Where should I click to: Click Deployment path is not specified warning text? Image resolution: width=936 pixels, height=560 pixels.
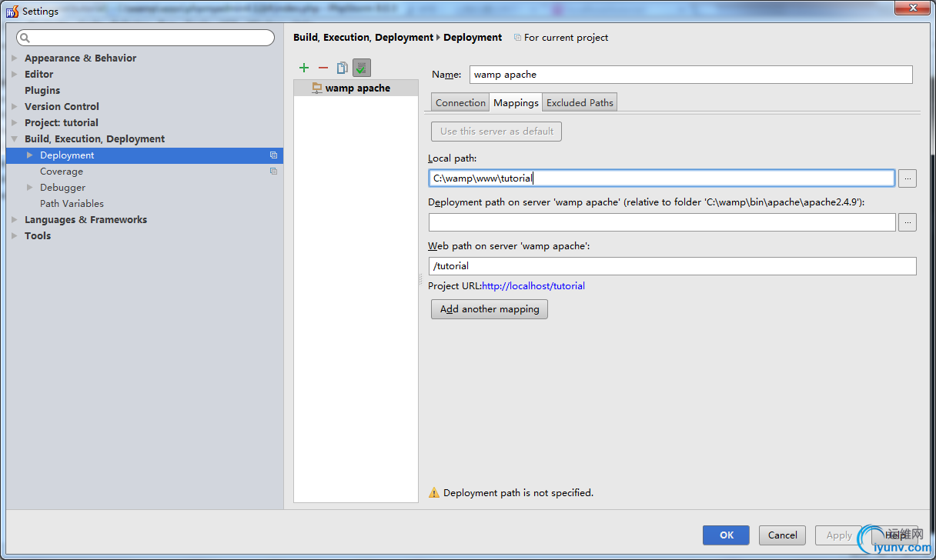point(518,493)
